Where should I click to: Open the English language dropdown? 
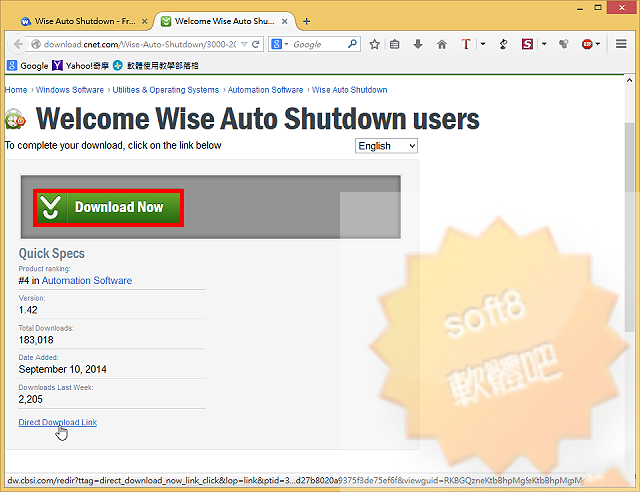click(386, 146)
